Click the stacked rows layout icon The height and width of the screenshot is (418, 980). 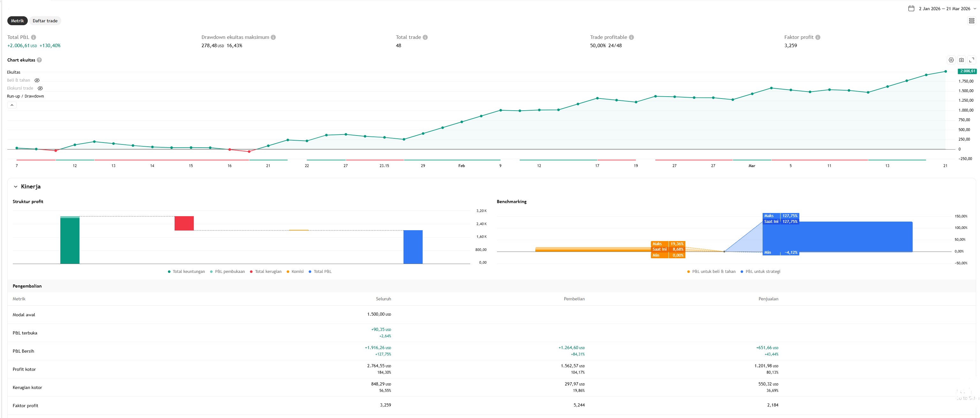(971, 21)
